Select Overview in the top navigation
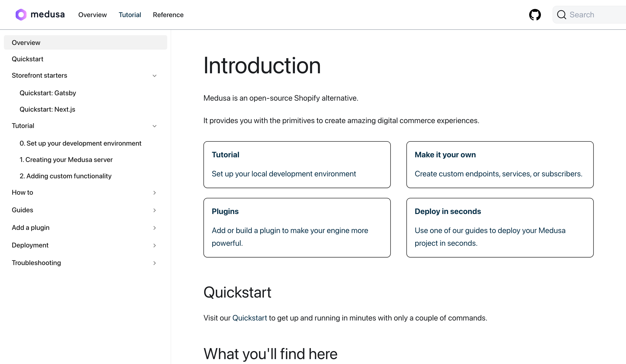The height and width of the screenshot is (364, 626). tap(92, 15)
